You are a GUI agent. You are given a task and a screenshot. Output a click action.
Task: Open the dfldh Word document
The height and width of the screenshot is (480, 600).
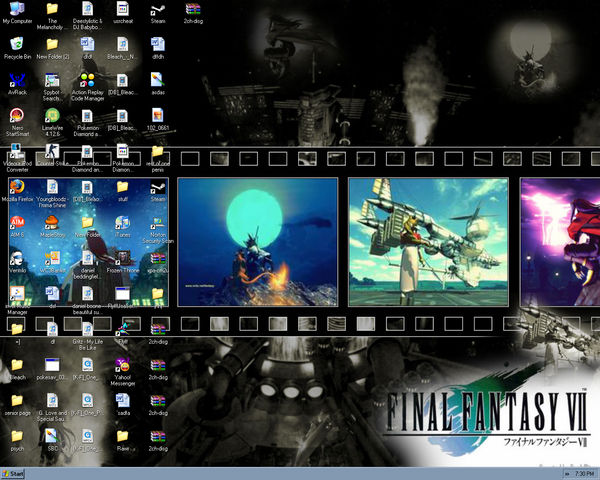click(158, 48)
